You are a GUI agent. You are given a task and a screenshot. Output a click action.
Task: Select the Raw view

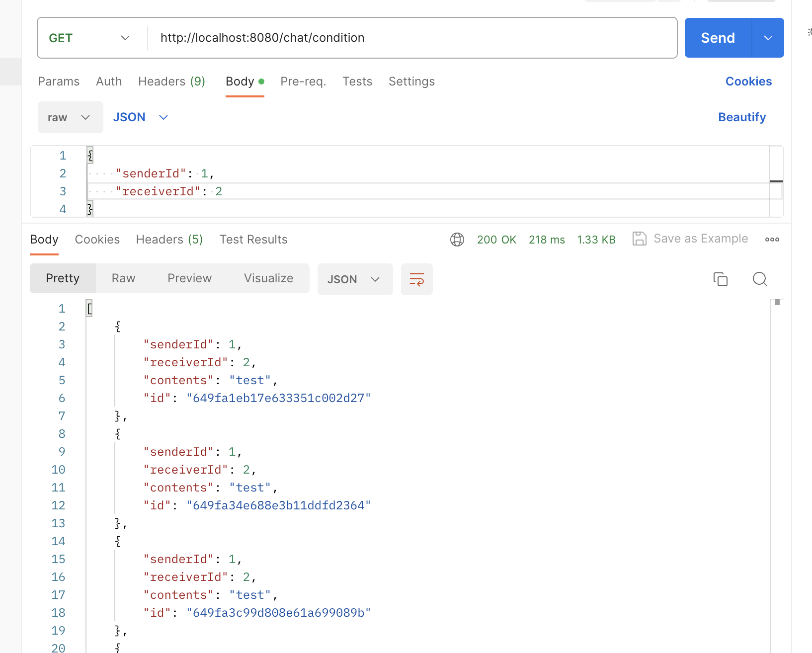pos(123,278)
